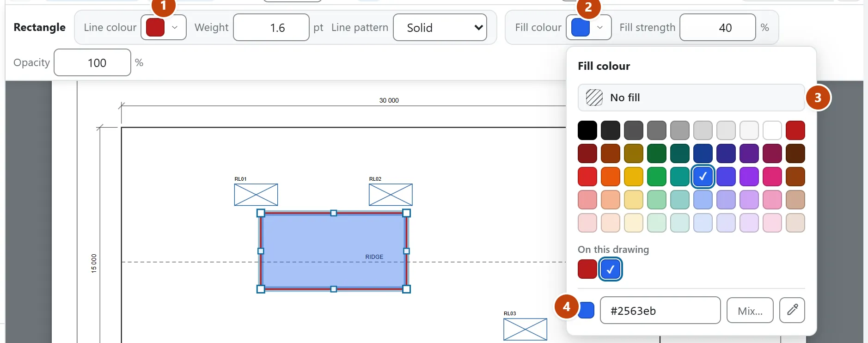Select the RL01 roof light symbol
The height and width of the screenshot is (343, 868).
point(256,195)
